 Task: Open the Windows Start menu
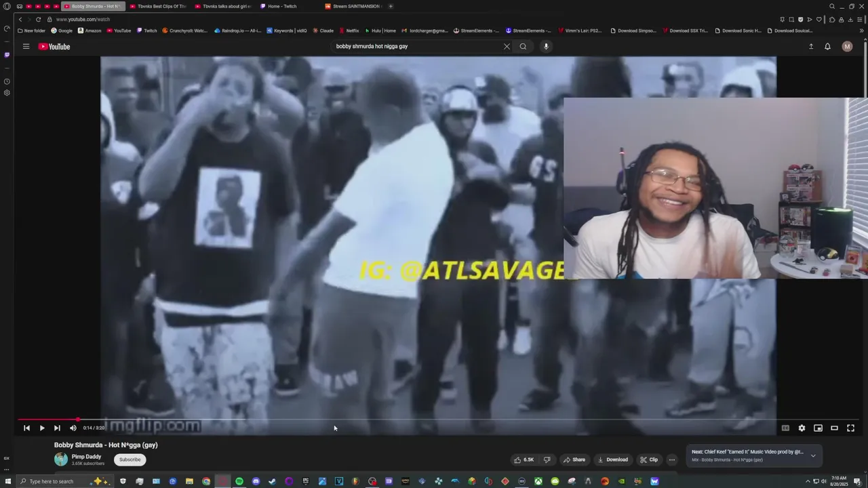pyautogui.click(x=7, y=481)
